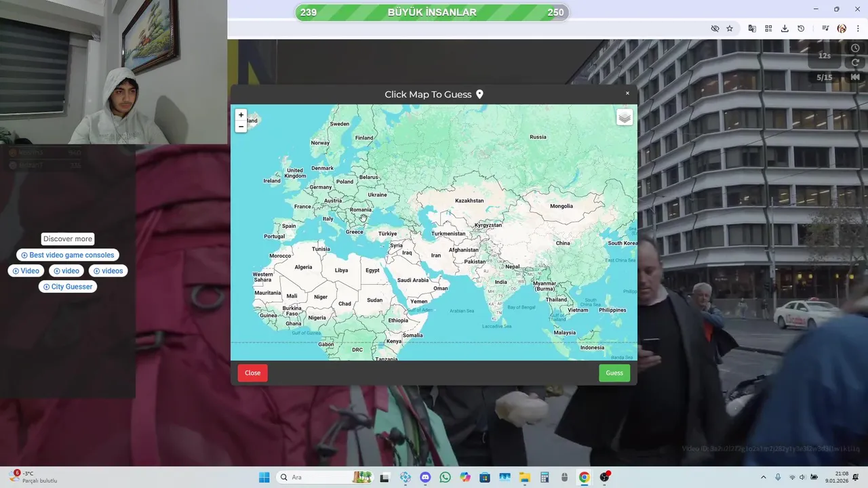Open Wi-Fi network tray icon
This screenshot has height=488, width=868.
coord(792,477)
